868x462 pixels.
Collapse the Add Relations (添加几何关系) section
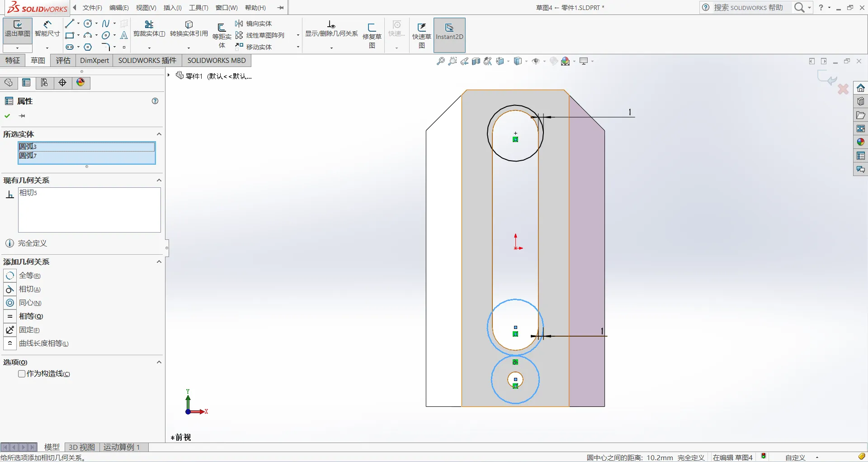159,262
